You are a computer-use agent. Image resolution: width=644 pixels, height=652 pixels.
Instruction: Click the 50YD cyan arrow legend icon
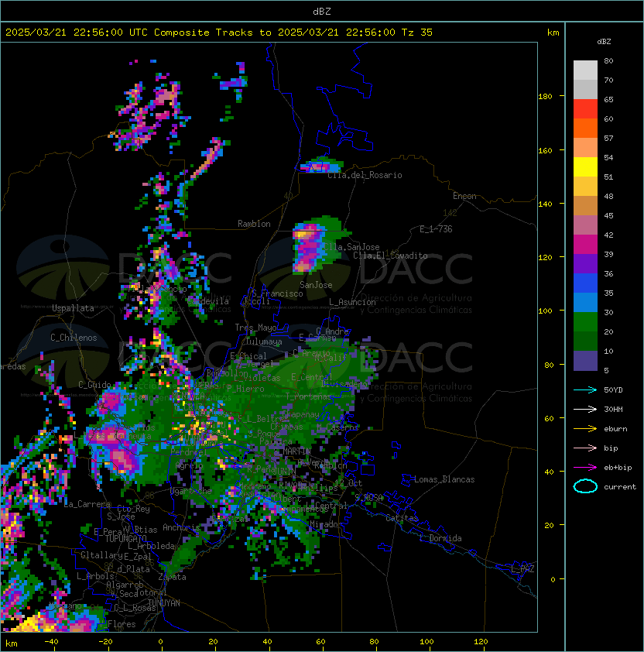point(585,389)
